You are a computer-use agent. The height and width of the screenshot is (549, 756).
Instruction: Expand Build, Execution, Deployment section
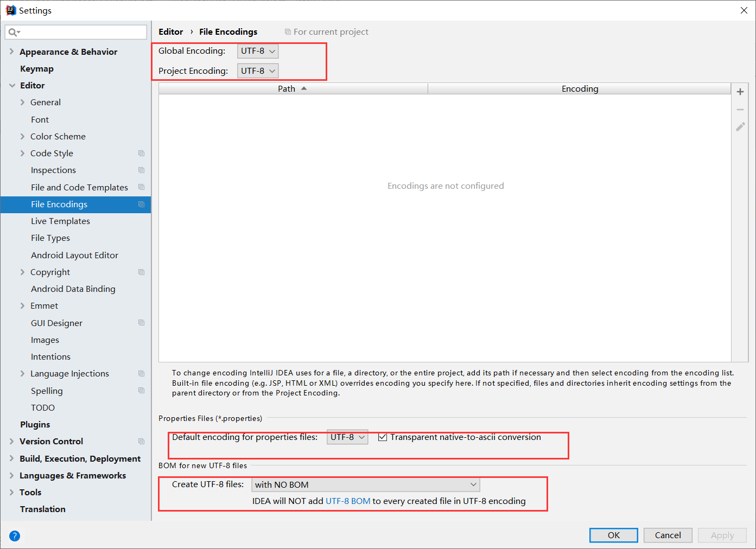click(11, 459)
